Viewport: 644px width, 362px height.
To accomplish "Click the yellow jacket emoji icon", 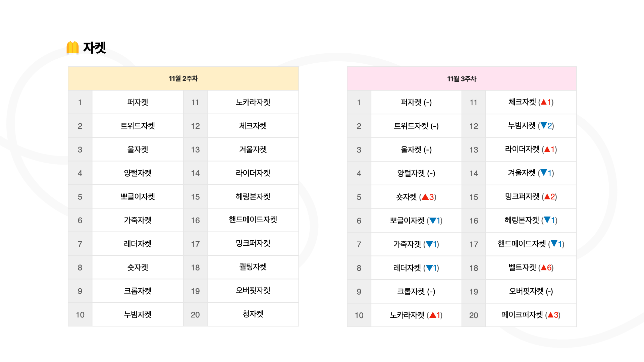I will coord(72,48).
